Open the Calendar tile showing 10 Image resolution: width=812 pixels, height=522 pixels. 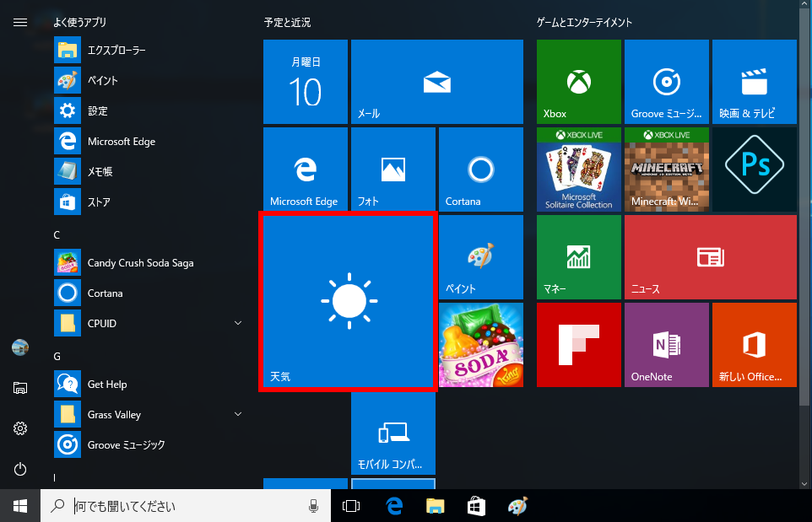point(305,82)
